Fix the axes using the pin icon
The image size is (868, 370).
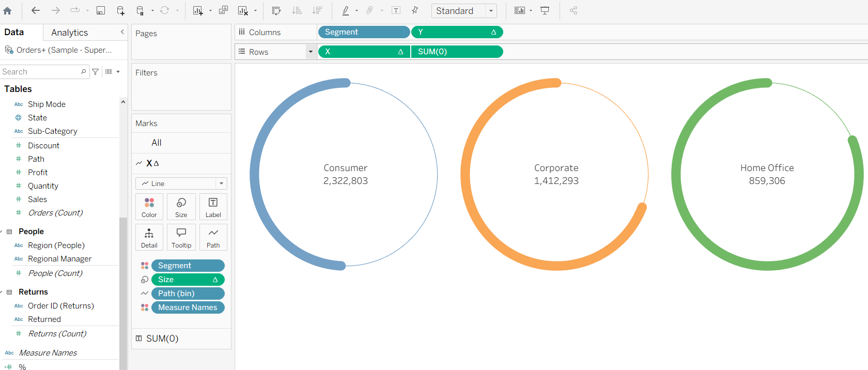tap(415, 10)
